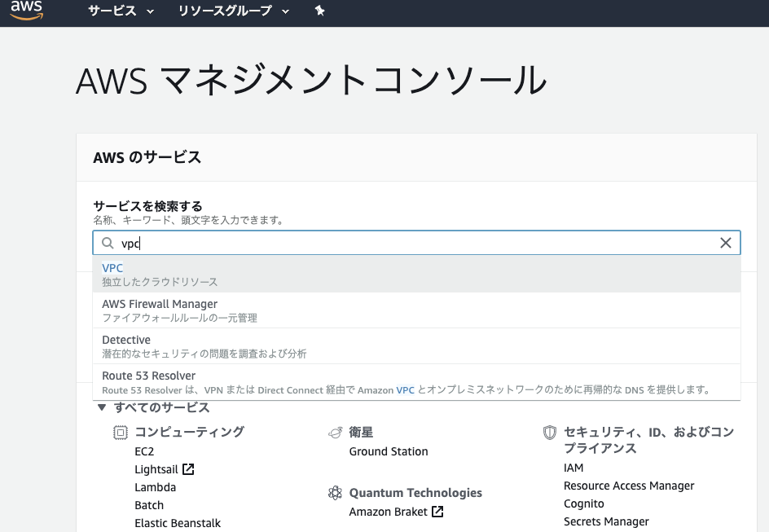The width and height of the screenshot is (769, 532).
Task: Open the IAM service link
Action: (573, 468)
